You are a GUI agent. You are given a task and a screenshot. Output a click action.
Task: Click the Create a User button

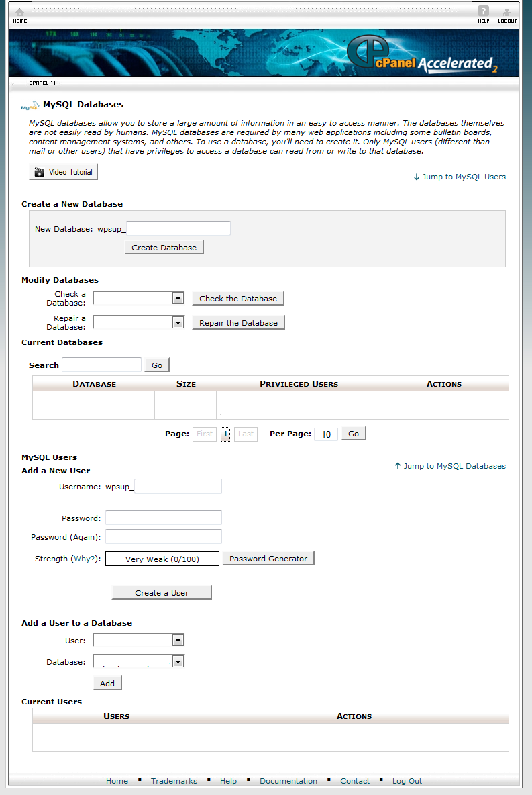(x=162, y=593)
